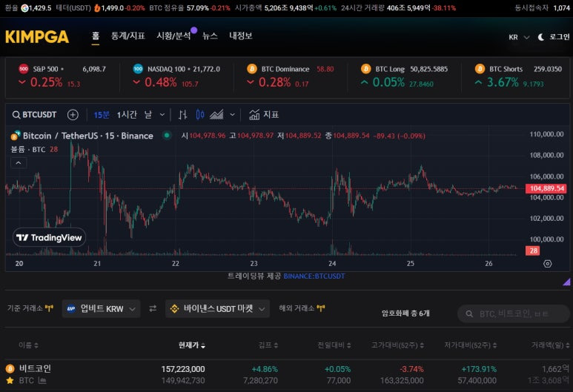Select the 날 interval

click(x=148, y=115)
